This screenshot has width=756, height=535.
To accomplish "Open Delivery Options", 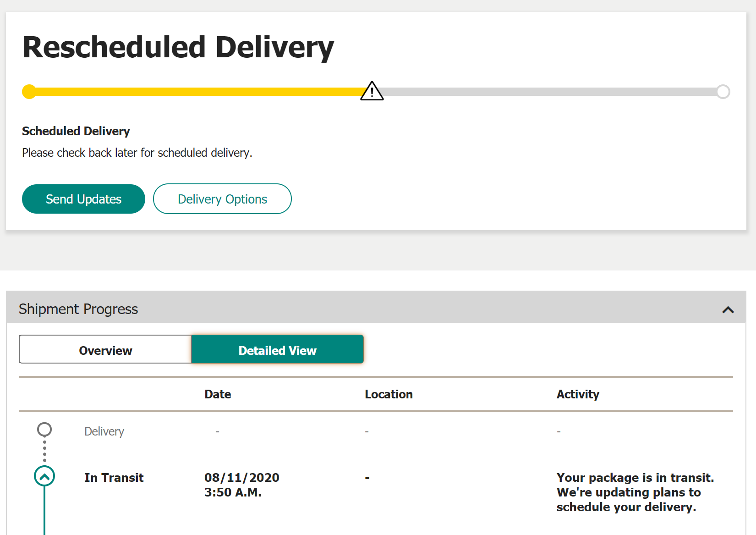I will pos(222,199).
